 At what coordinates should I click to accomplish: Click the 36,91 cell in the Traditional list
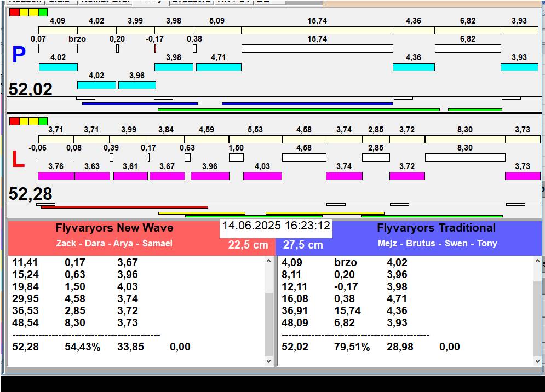[295, 310]
